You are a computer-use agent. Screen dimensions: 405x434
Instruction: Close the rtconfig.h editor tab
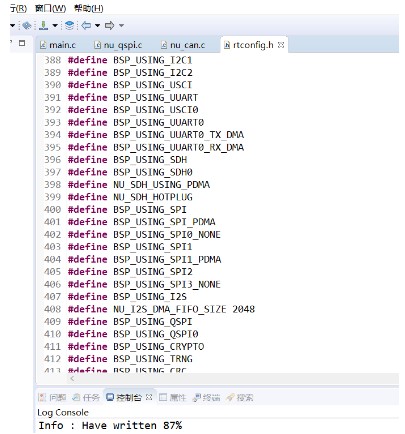281,45
